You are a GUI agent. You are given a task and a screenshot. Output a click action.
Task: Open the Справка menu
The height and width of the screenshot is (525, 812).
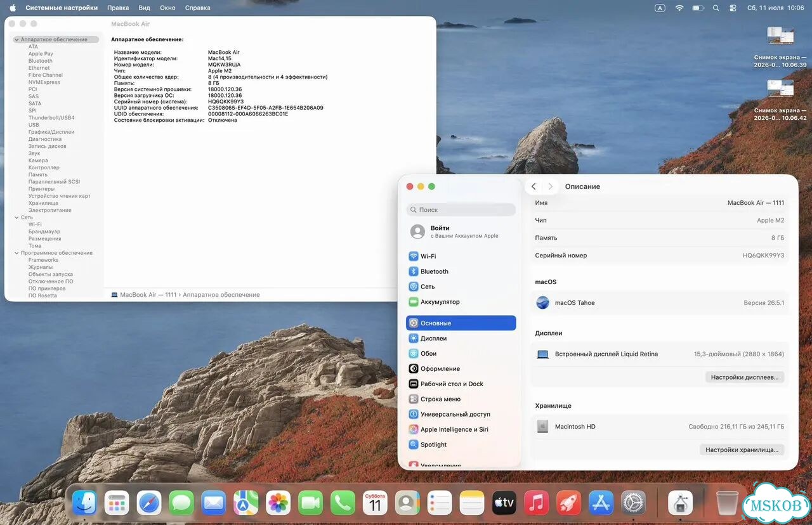198,8
